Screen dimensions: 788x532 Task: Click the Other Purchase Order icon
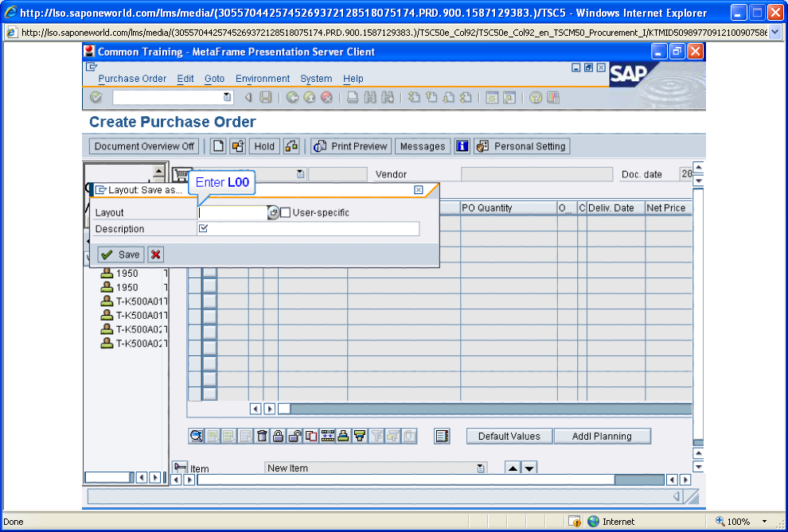tap(238, 146)
